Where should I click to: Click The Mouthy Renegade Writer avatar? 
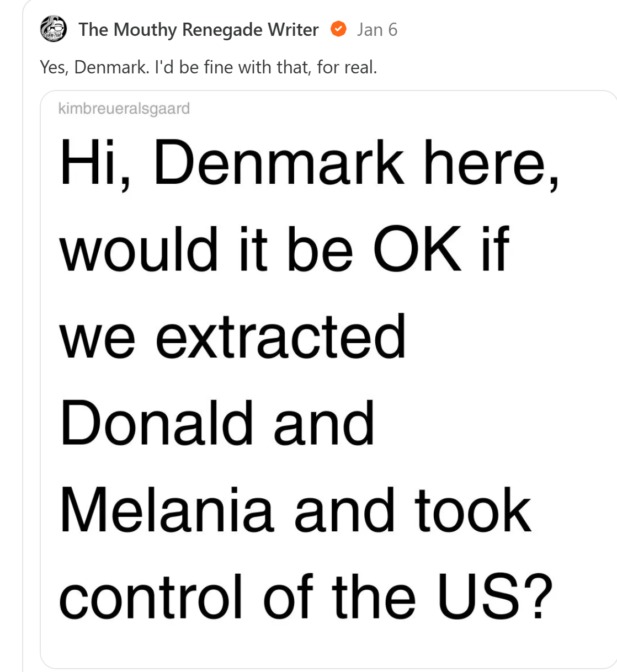pyautogui.click(x=54, y=29)
